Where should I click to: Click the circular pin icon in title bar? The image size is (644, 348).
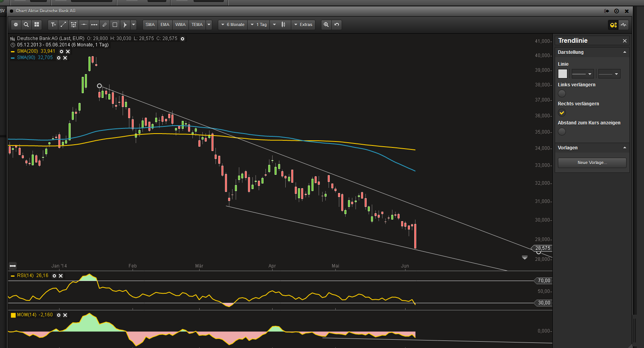click(x=617, y=11)
